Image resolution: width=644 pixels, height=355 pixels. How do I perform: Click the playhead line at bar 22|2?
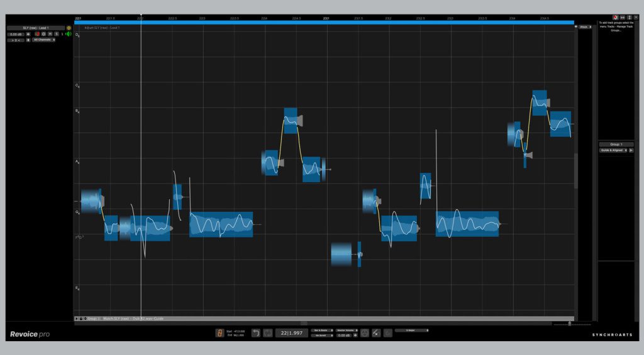pos(141,168)
